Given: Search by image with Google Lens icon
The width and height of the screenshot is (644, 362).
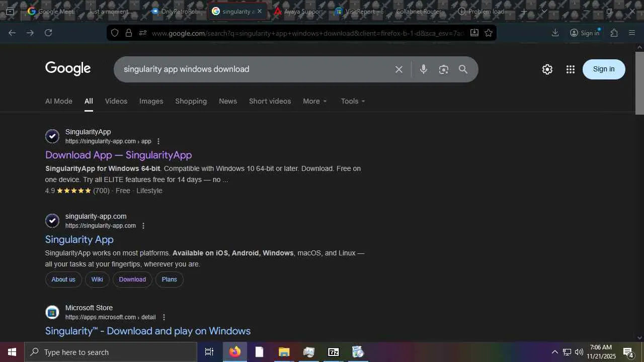Looking at the screenshot, I should click(443, 69).
